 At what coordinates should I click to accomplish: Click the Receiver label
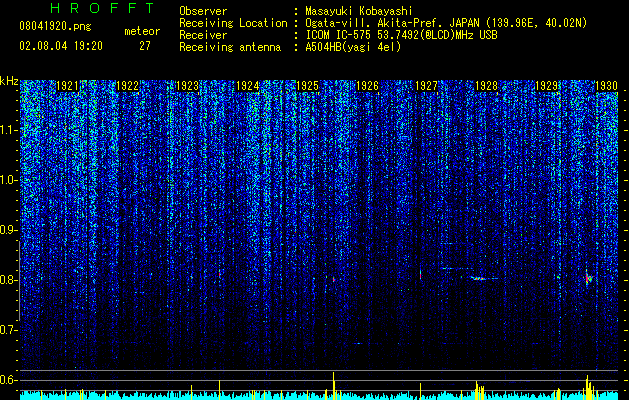tap(203, 35)
